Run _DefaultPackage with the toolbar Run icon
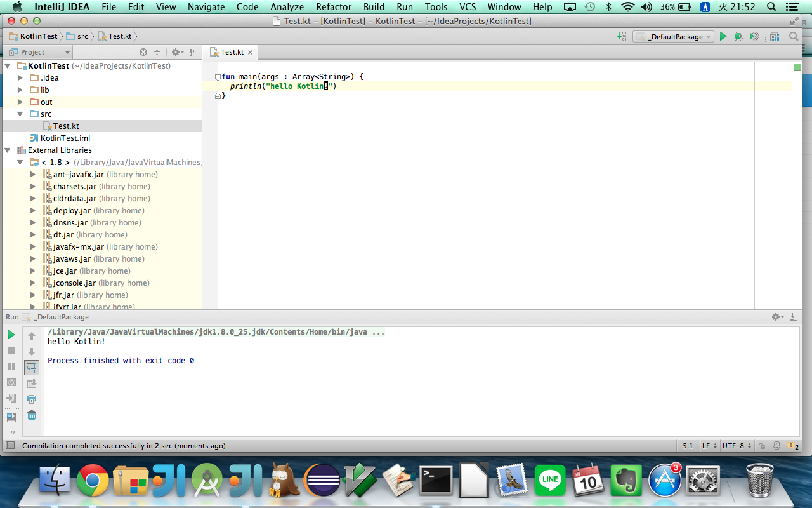812x508 pixels. (723, 37)
